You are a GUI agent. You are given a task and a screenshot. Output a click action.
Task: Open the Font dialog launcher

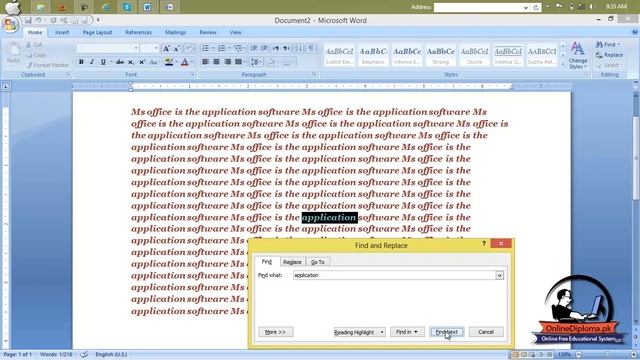point(193,75)
